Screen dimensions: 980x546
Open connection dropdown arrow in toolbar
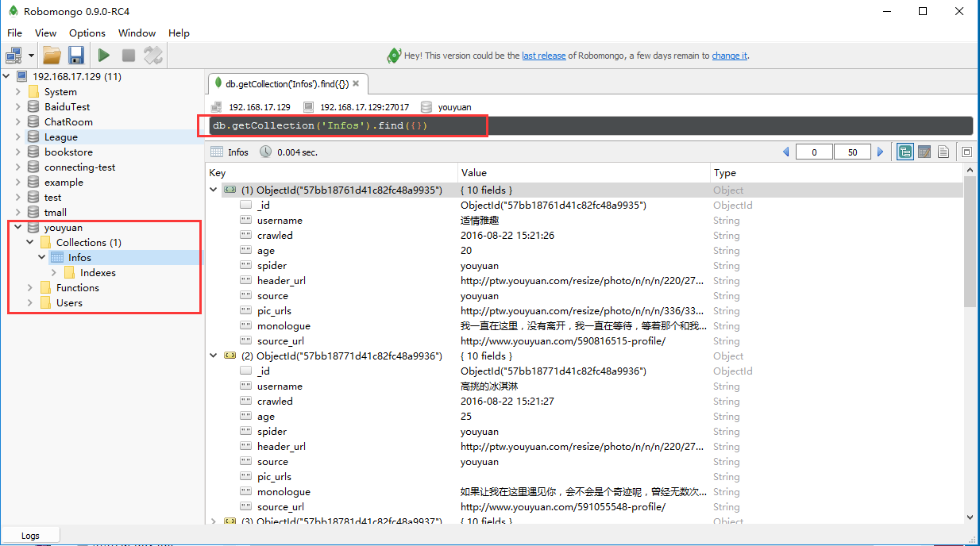pyautogui.click(x=32, y=56)
